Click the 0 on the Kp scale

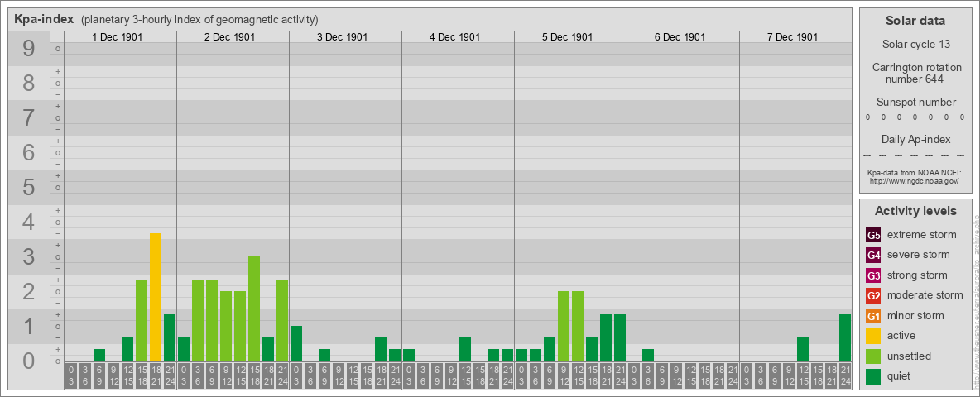(29, 361)
